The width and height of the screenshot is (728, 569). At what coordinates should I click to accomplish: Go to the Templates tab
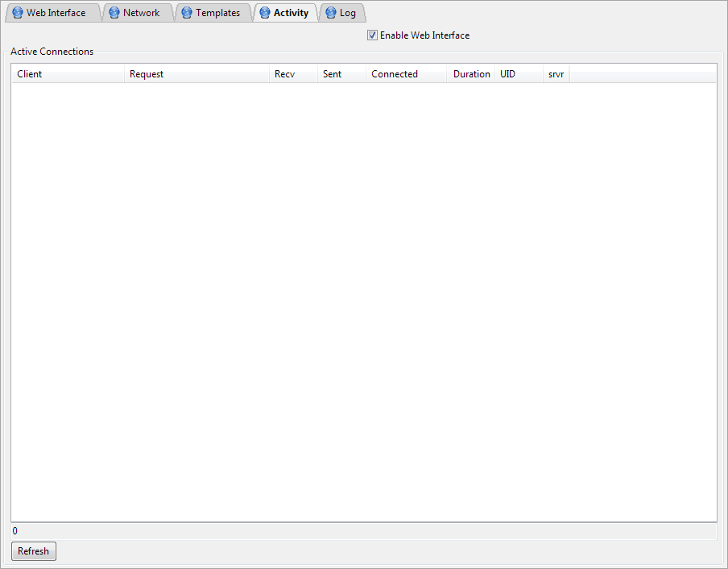coord(217,13)
